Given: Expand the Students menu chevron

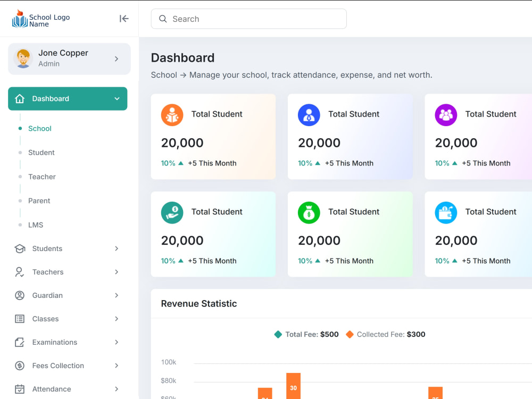Looking at the screenshot, I should [117, 248].
